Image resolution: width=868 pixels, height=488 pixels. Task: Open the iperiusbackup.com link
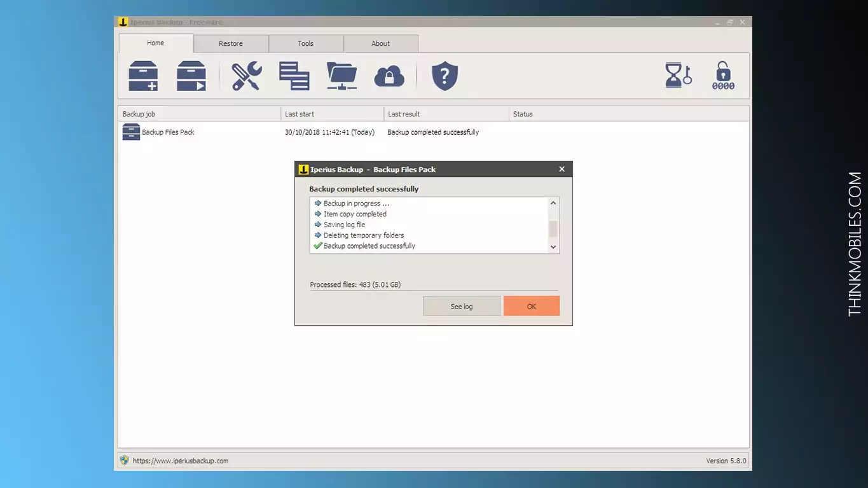(181, 461)
